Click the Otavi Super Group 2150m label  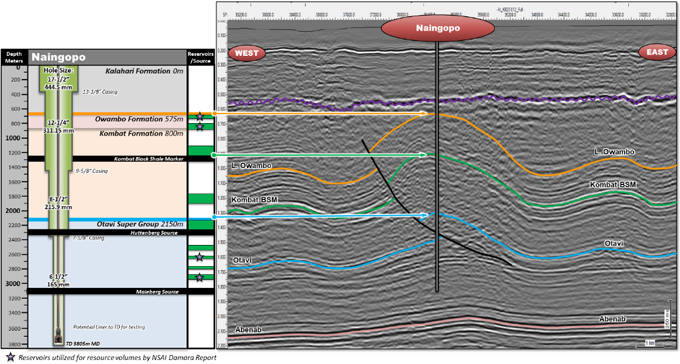click(x=140, y=224)
